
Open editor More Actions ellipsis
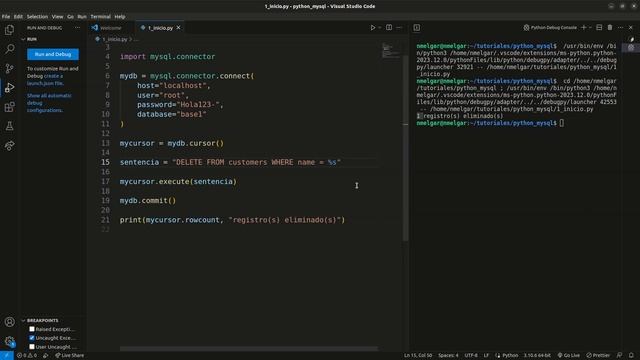399,28
